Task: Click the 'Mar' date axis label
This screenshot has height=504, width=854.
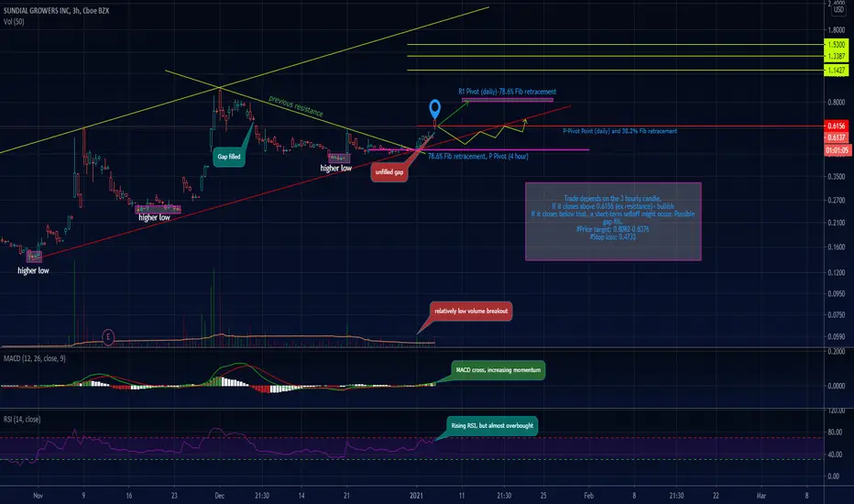Action: click(x=761, y=496)
